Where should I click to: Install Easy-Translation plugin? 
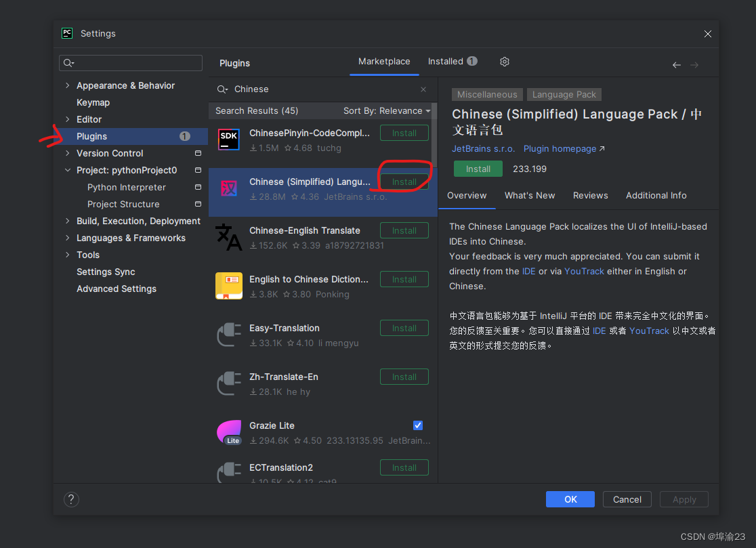[404, 328]
